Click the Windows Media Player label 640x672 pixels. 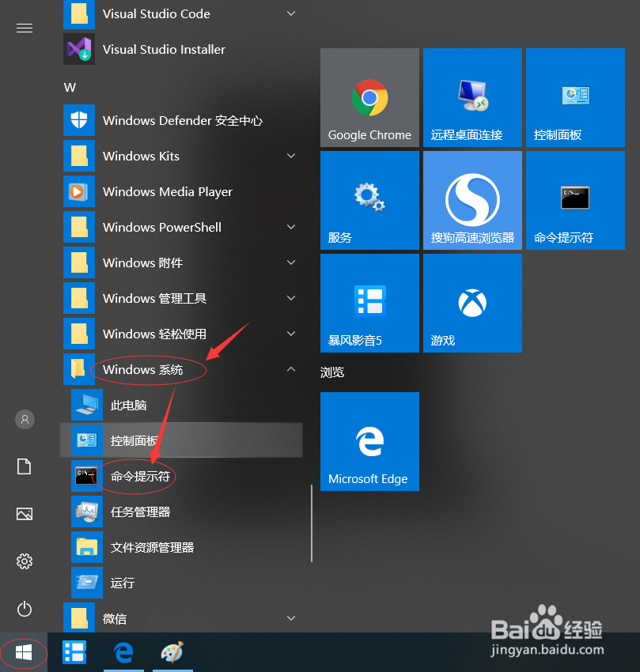(168, 191)
